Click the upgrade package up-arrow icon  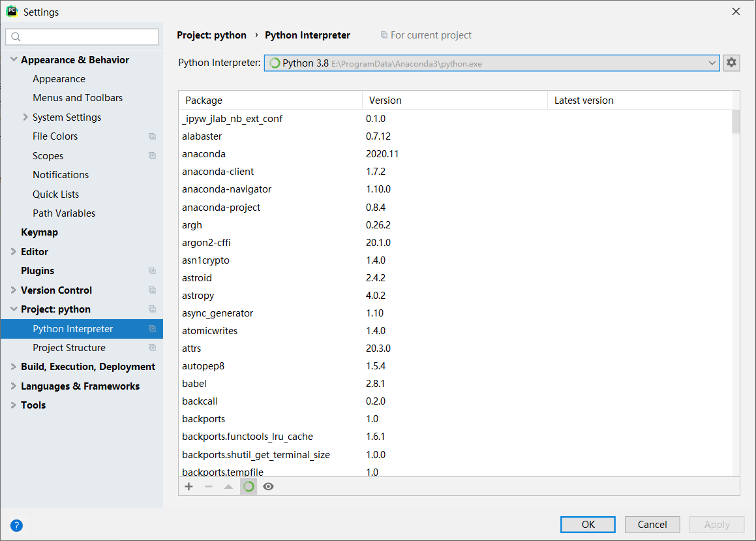[x=228, y=487]
